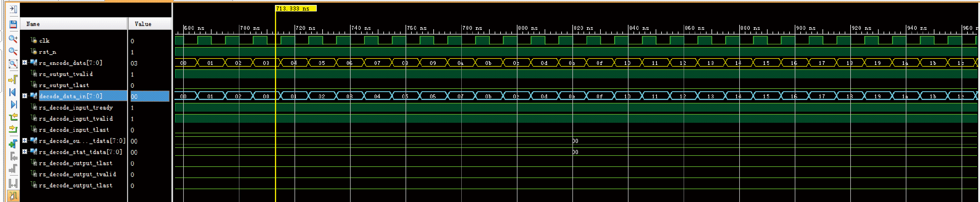The image size is (980, 202).
Task: Expand the rs_decode_ou..._tdata[7:0] bus
Action: 25,140
